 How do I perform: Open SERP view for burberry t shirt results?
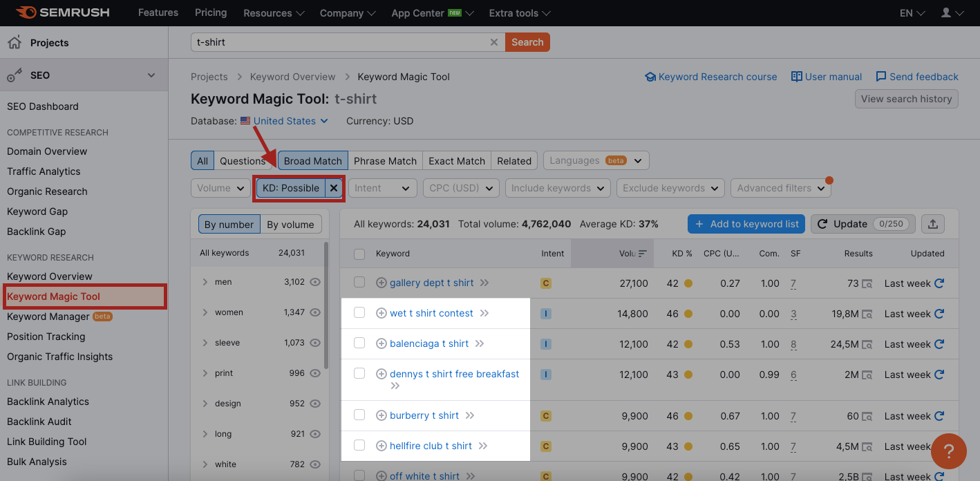867,416
